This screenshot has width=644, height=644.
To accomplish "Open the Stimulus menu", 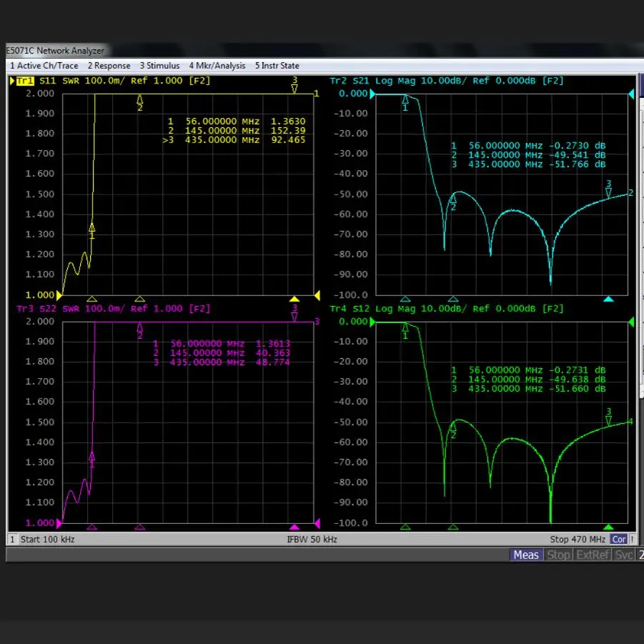I will [x=159, y=66].
